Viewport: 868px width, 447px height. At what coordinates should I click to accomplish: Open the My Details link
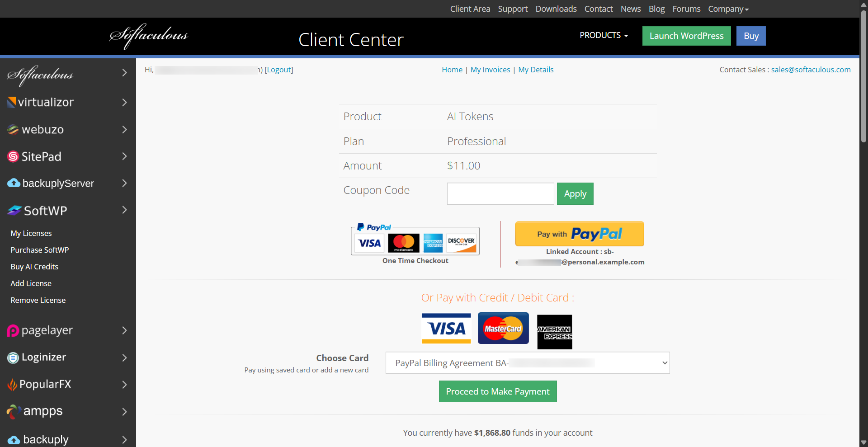click(536, 70)
